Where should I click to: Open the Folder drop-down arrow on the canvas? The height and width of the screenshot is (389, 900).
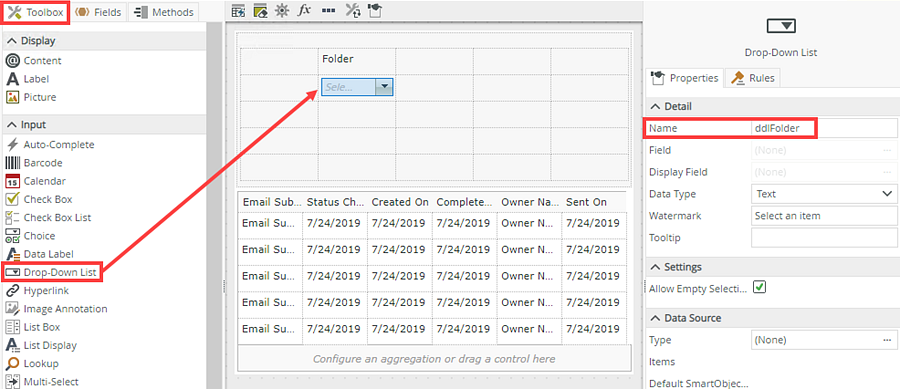click(384, 87)
